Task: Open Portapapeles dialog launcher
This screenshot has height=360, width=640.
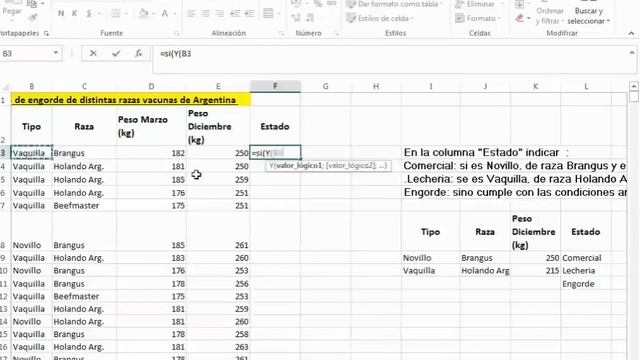Action: point(47,33)
